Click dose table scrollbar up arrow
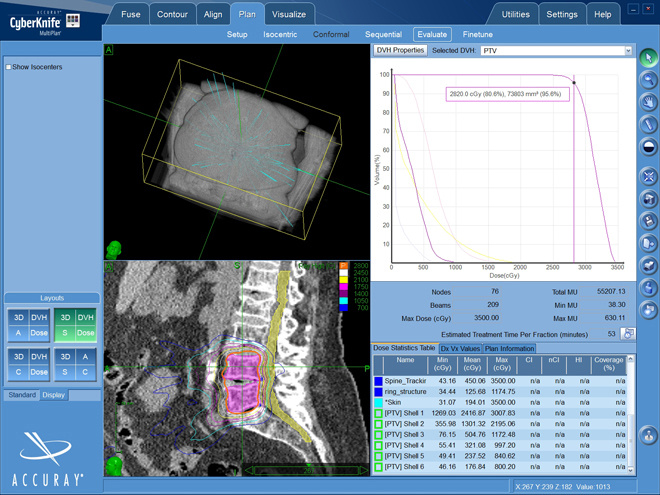Viewport: 660px width, 495px height. pos(630,359)
